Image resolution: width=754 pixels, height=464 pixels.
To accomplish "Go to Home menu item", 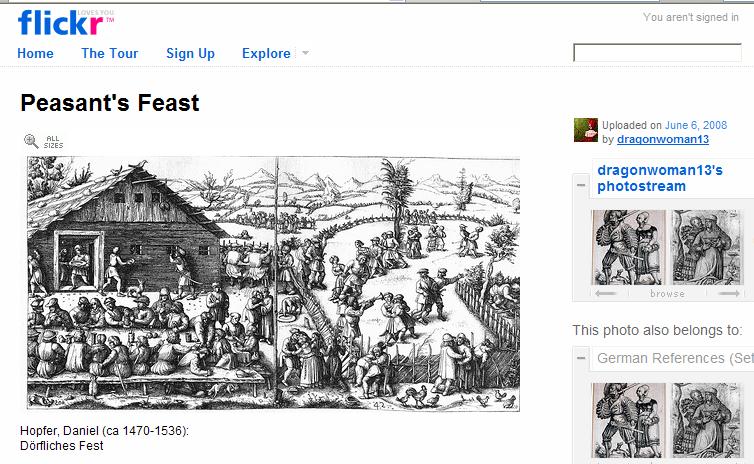I will [x=36, y=53].
